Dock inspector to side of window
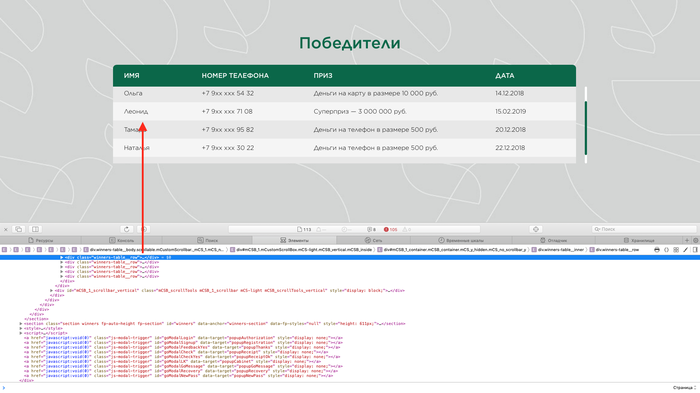 (x=35, y=230)
